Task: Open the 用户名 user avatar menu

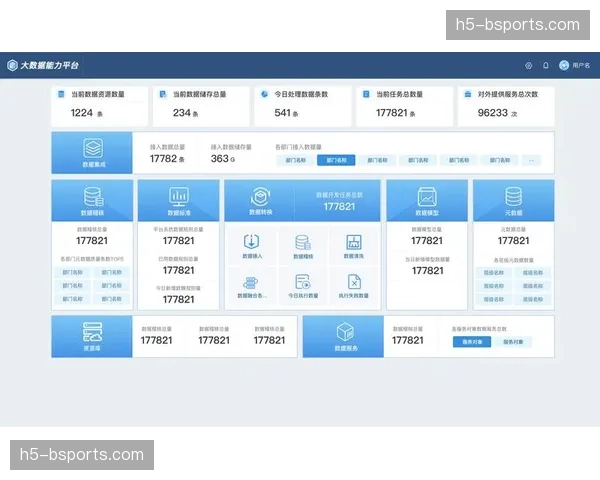Action: click(x=564, y=65)
